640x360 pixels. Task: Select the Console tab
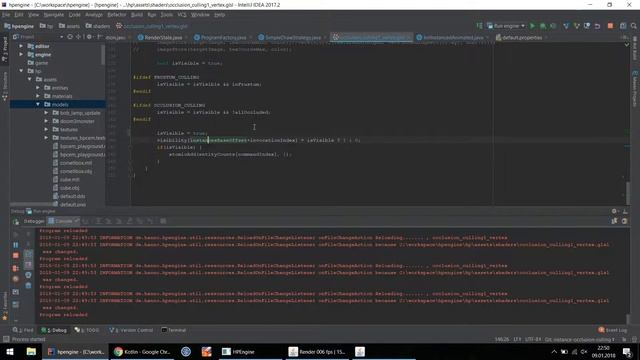[x=63, y=221]
